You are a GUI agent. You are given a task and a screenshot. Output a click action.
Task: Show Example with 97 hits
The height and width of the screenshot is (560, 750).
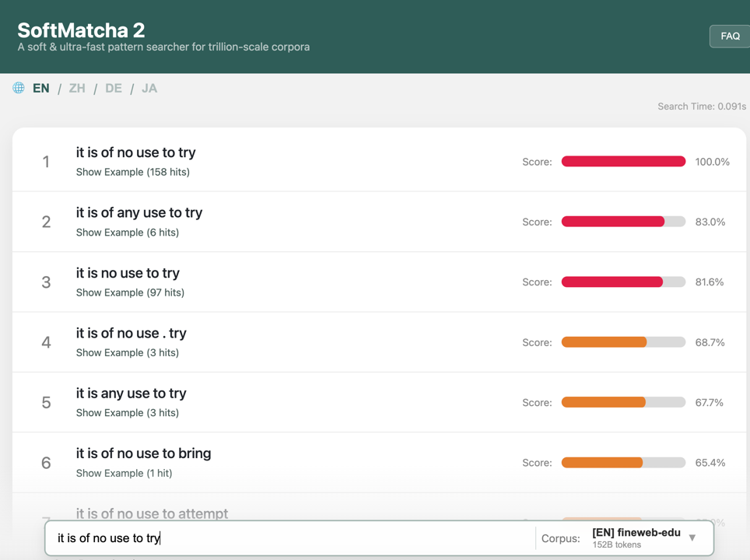click(130, 292)
